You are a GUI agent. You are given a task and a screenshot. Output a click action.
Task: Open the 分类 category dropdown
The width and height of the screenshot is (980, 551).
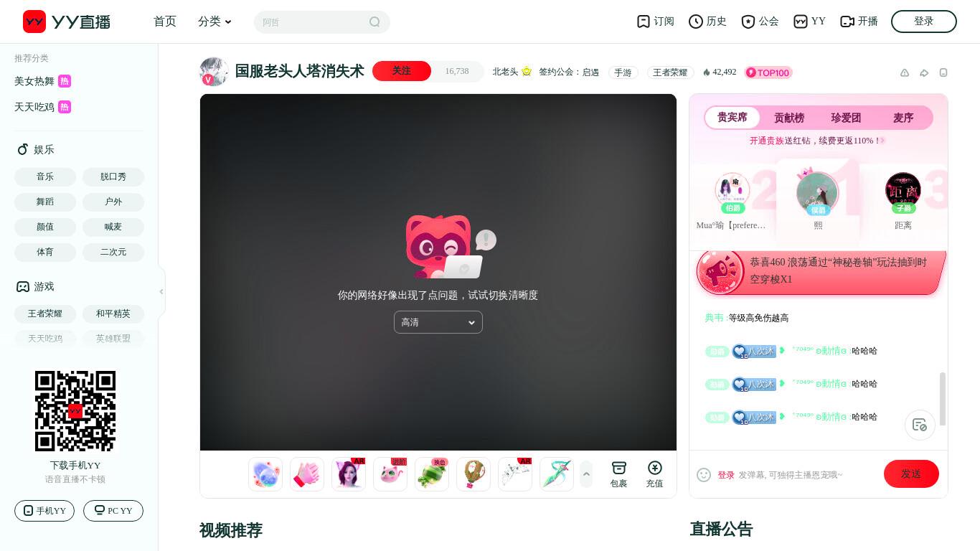click(215, 22)
